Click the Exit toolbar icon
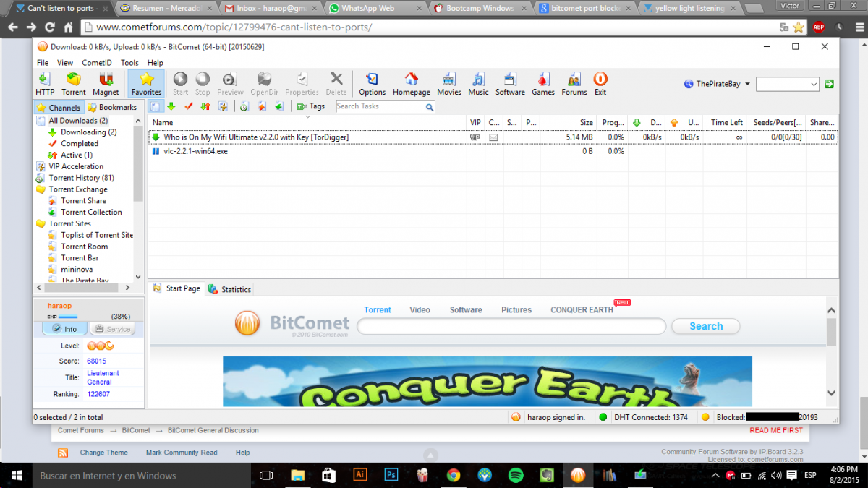This screenshot has width=868, height=488. (x=600, y=83)
